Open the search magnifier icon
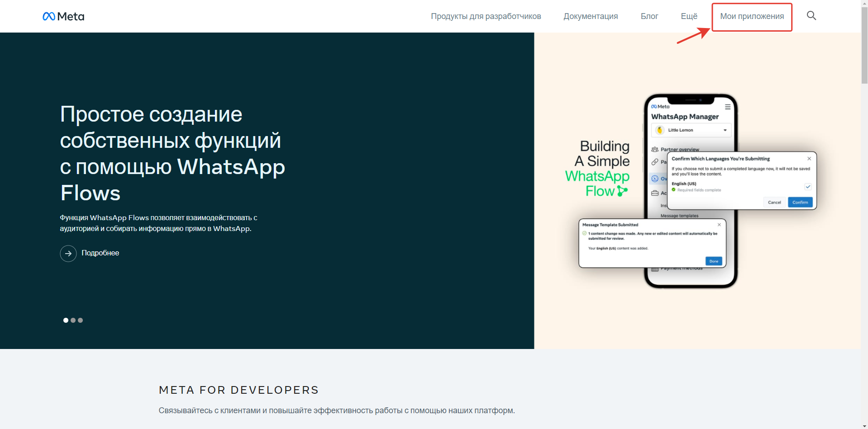 (x=811, y=16)
